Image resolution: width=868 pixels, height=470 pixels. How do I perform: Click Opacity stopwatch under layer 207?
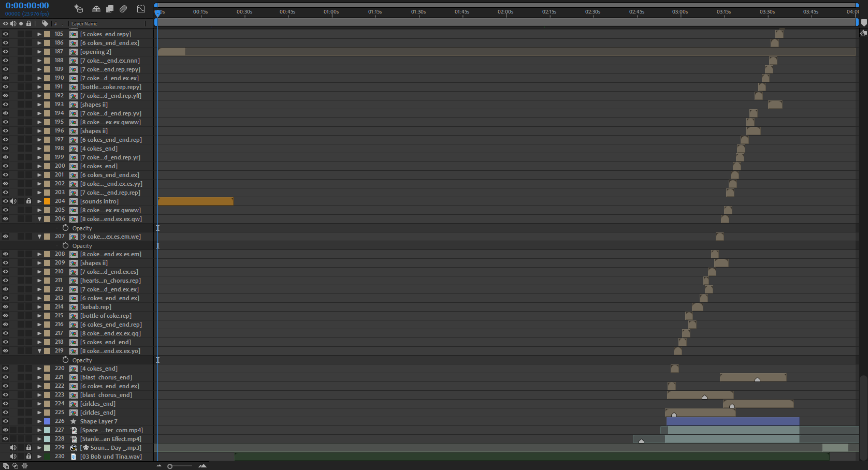[65, 245]
